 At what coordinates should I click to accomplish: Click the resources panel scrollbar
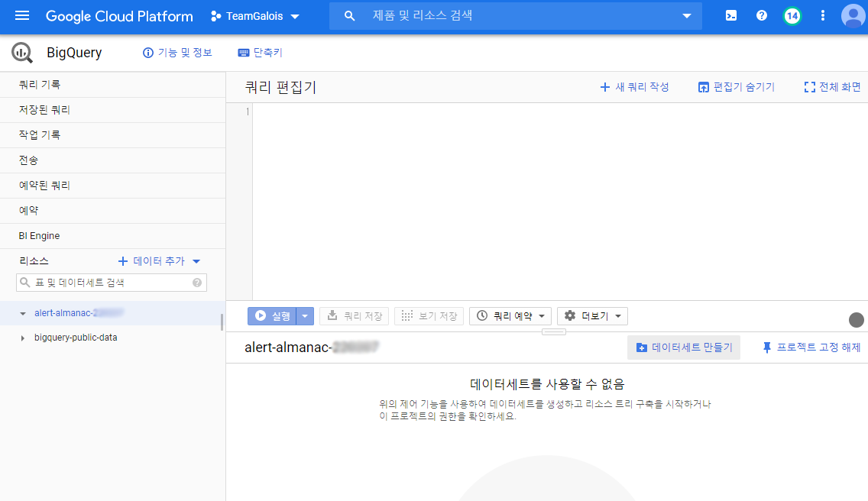click(222, 322)
